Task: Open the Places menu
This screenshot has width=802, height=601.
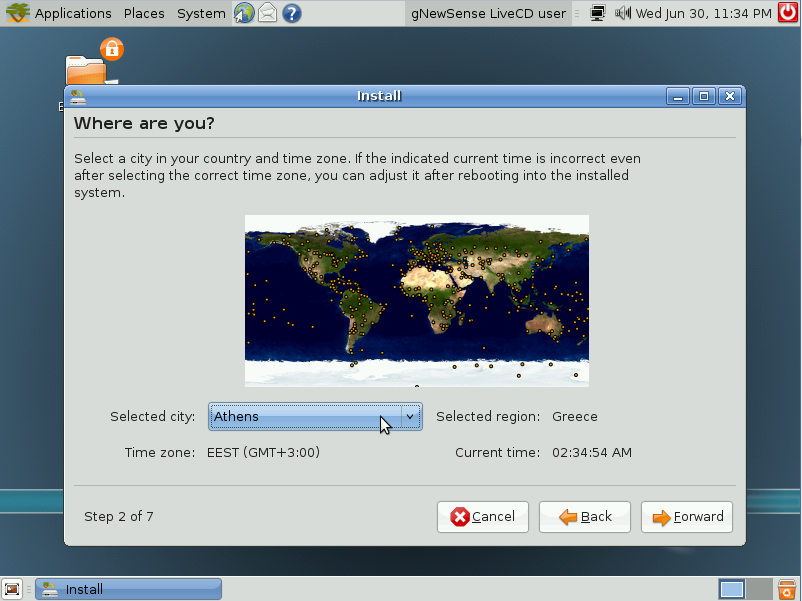Action: pos(144,13)
